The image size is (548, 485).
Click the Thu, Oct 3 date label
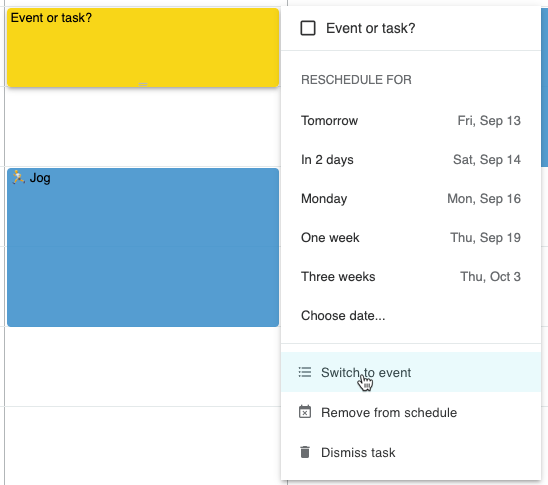490,277
